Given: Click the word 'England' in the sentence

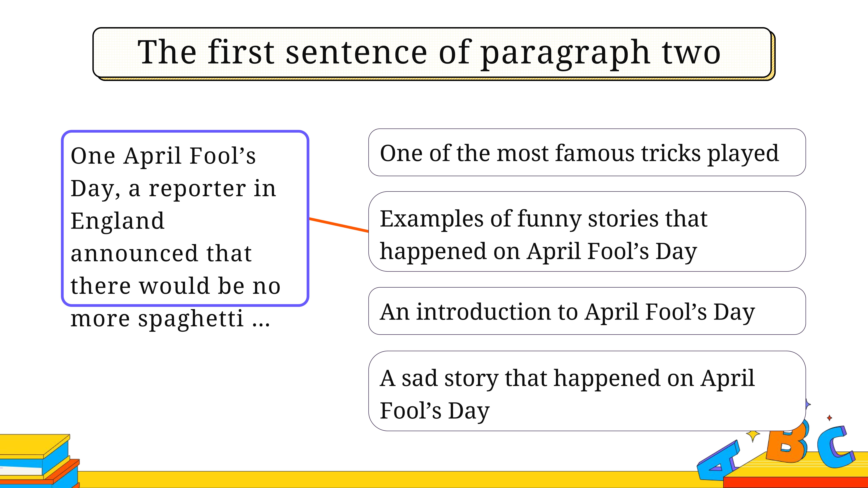Looking at the screenshot, I should coord(118,221).
